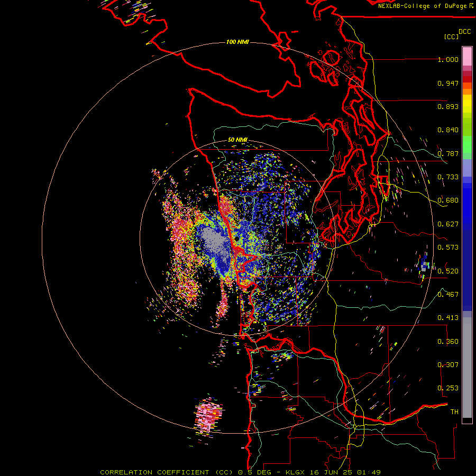476x476 pixels.
Task: Pick the light pink color bar segment
Action: [467, 56]
